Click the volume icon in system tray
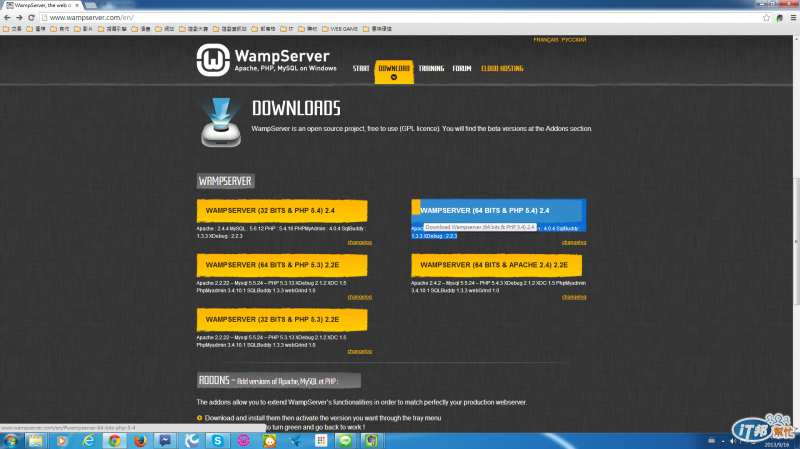 [x=733, y=441]
